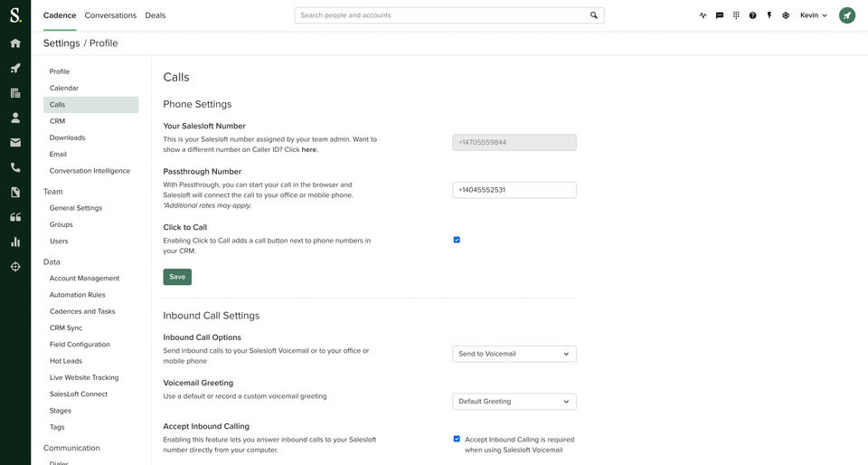Click the Passthrough Number input field

(514, 190)
